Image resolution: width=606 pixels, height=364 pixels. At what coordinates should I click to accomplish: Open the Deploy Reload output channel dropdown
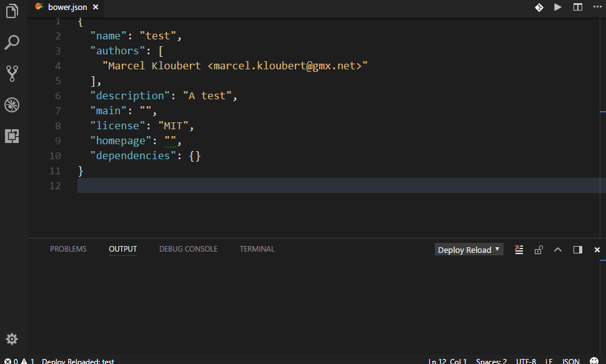(469, 250)
